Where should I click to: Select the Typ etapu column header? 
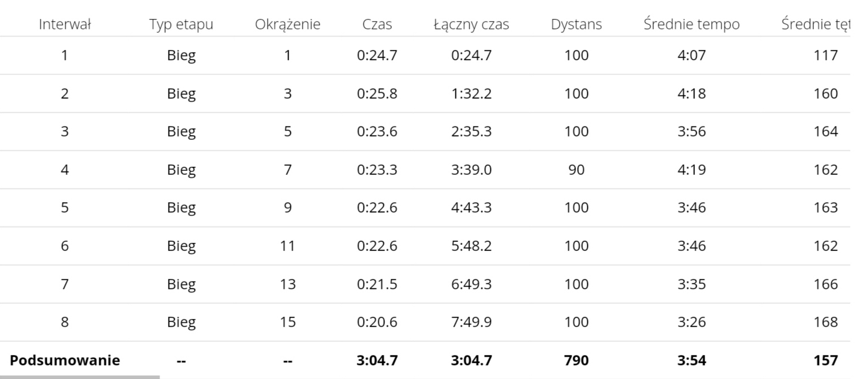[x=181, y=25]
